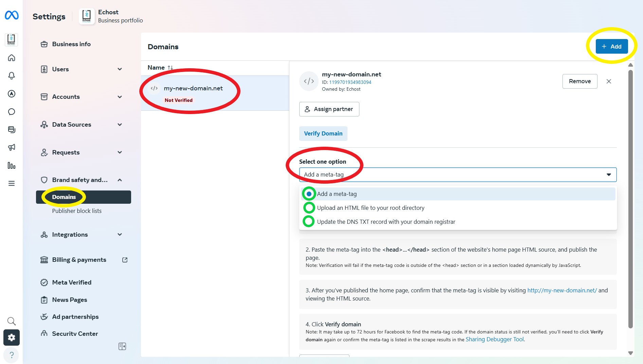Screen dimensions: 643x364
Task: Collapse the sidebar with panel toggle icon
Action: pos(122,346)
